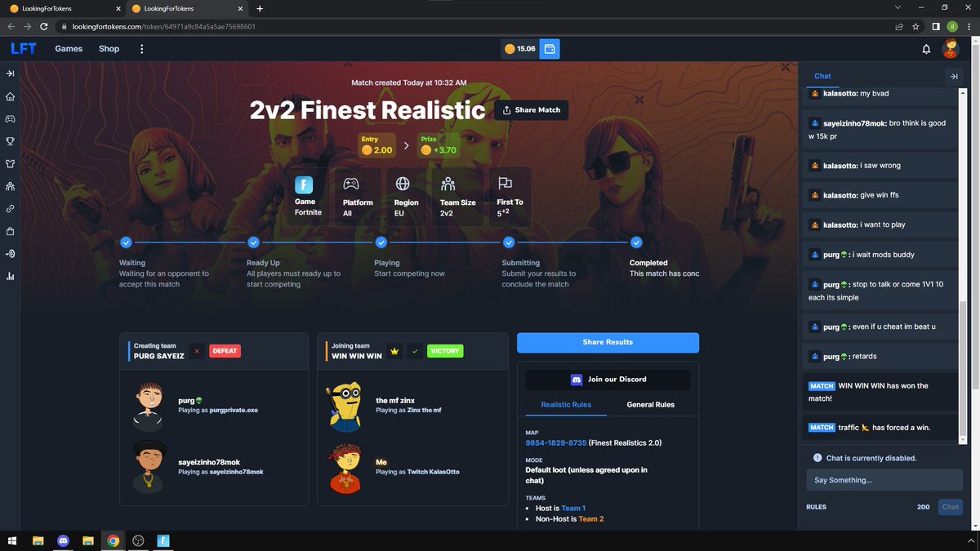Click the DEFEAT badge on PURG SAYEIZ team
Image resolution: width=980 pixels, height=551 pixels.
[x=225, y=351]
